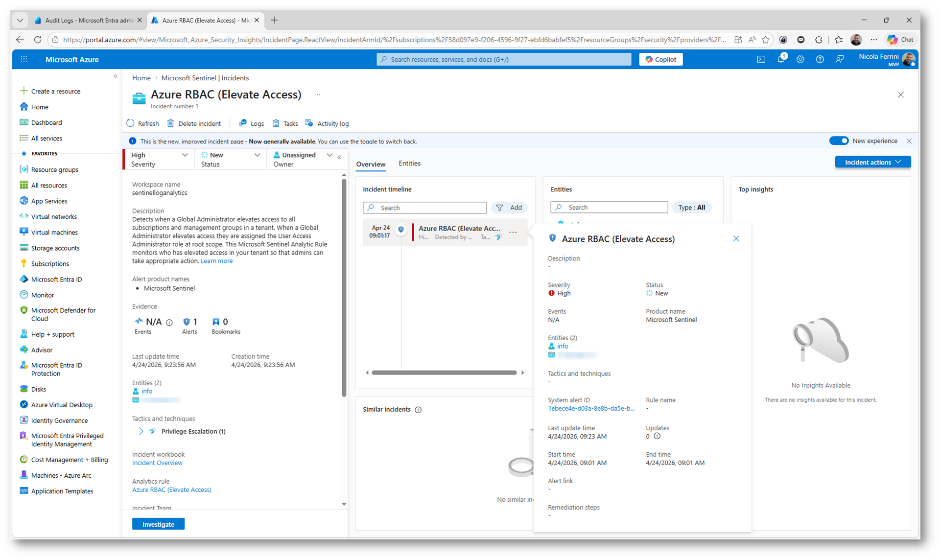Open Cloud Shell from top bar
This screenshot has width=941, height=560.
pos(761,59)
